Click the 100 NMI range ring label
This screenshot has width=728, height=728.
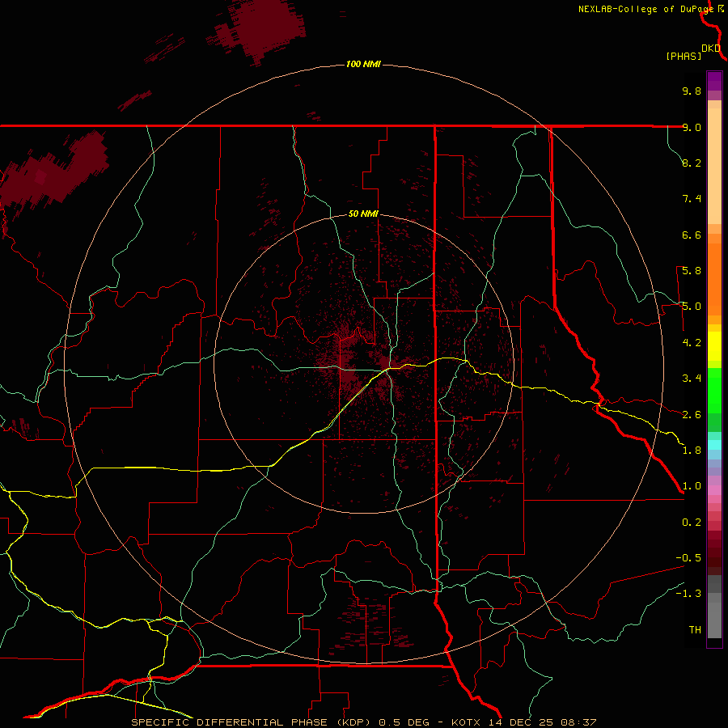coord(363,64)
